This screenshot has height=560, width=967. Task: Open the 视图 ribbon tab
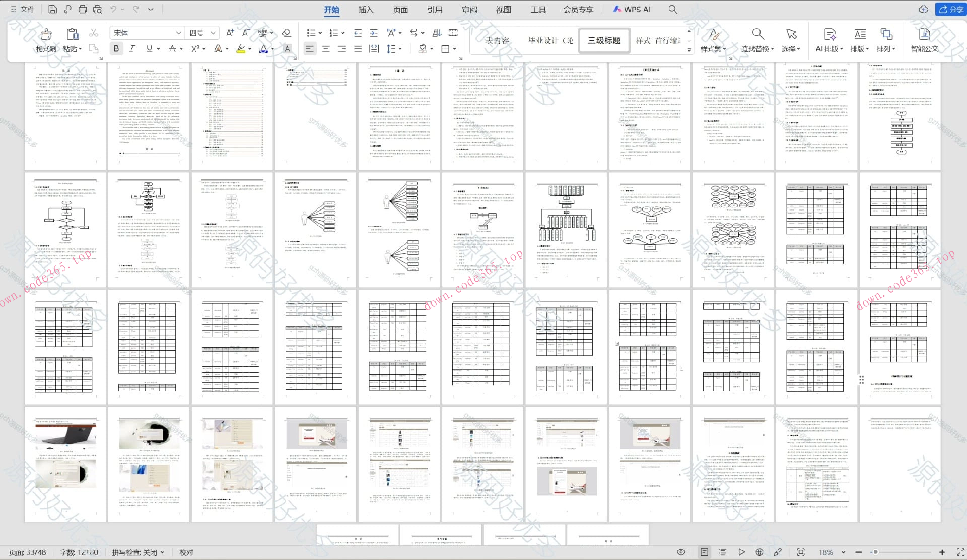click(503, 9)
